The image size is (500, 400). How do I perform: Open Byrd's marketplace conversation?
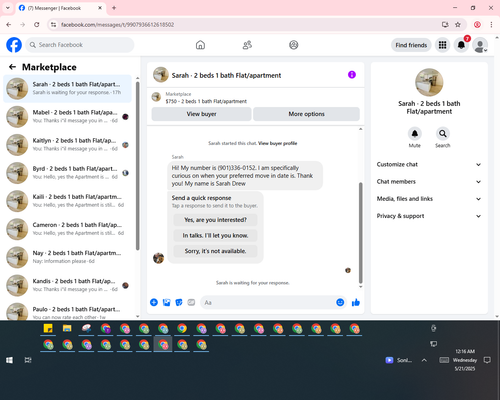coord(67,173)
